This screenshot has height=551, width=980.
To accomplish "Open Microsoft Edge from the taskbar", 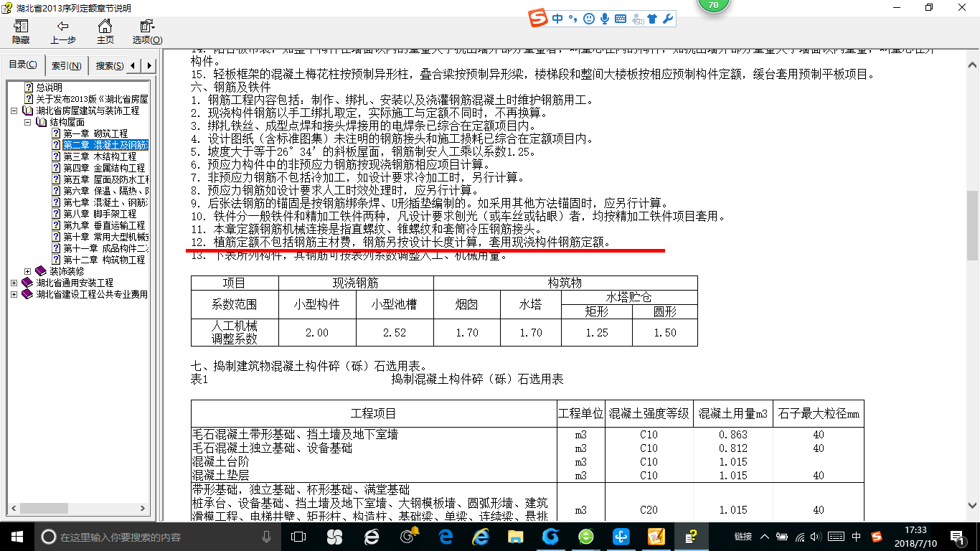I will tap(446, 536).
